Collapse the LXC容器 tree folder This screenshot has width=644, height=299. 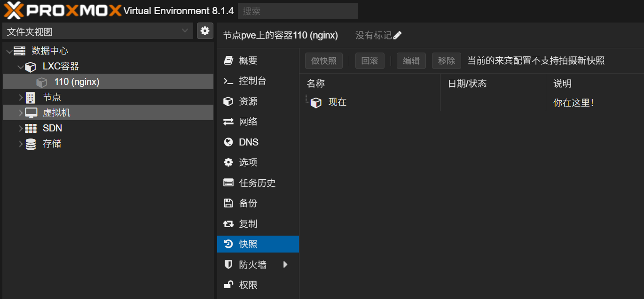[x=21, y=67]
